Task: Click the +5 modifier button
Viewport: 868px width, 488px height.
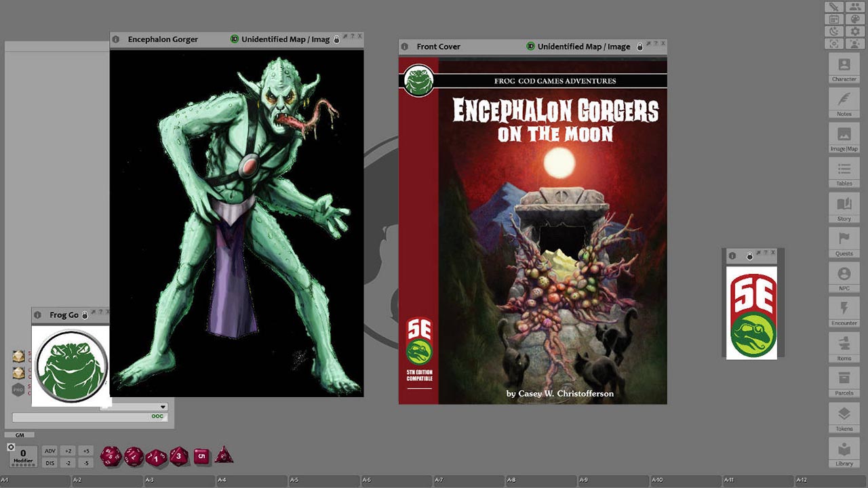Action: (85, 451)
